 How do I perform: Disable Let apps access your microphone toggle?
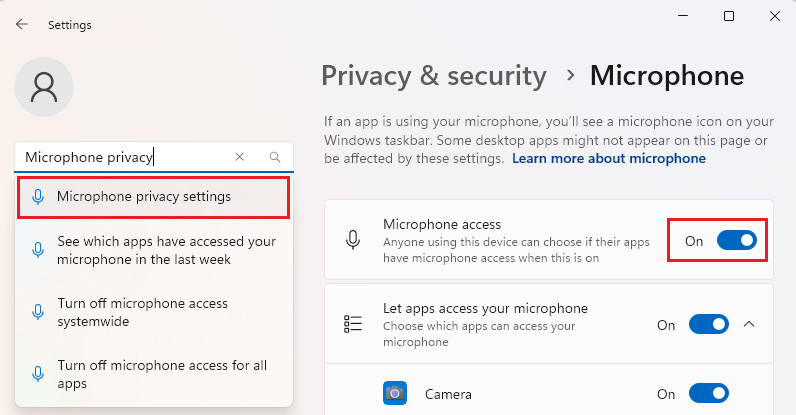pyautogui.click(x=709, y=324)
